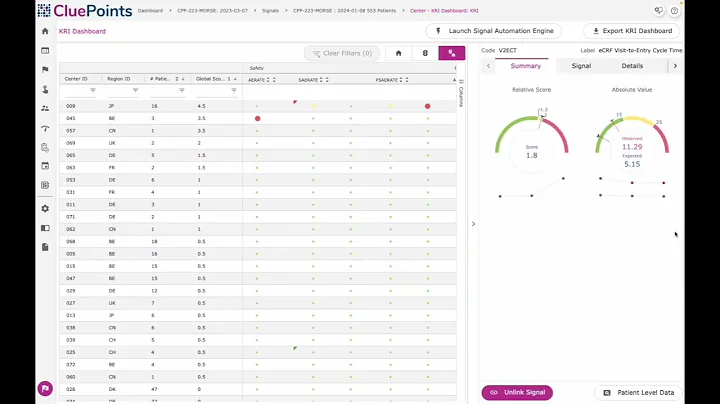Select center 069 row
720x404 pixels.
pos(258,143)
